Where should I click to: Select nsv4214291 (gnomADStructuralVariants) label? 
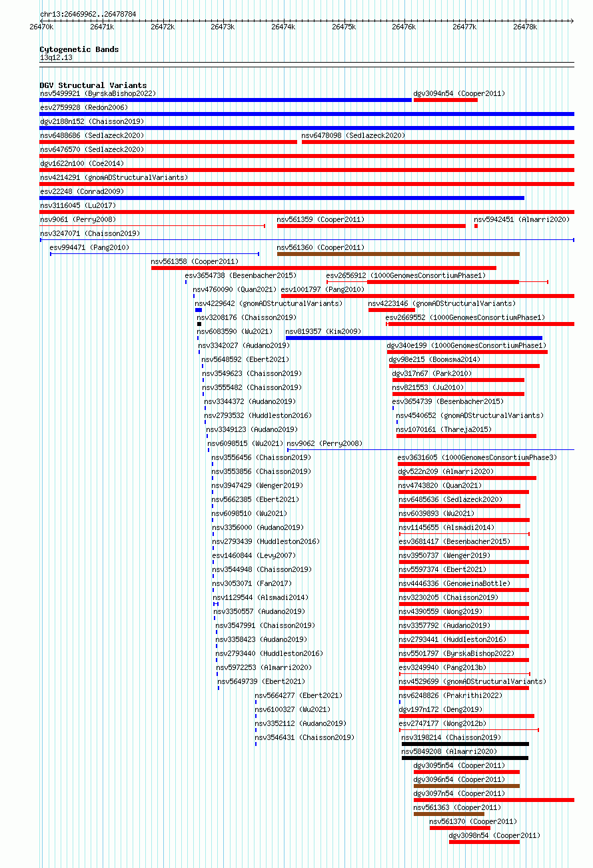point(113,177)
